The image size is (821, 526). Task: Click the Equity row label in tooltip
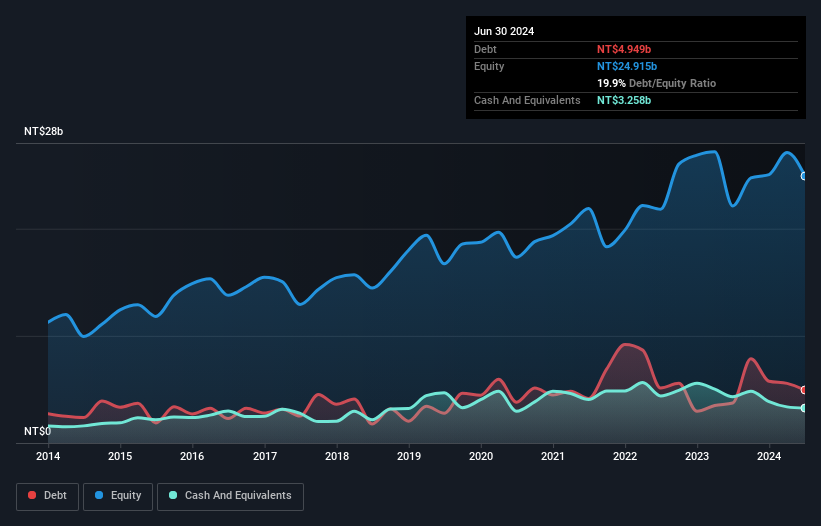click(489, 66)
